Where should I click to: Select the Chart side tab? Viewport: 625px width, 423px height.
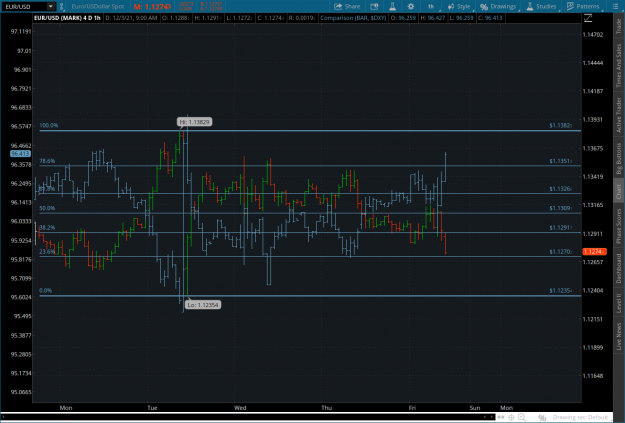pos(619,192)
